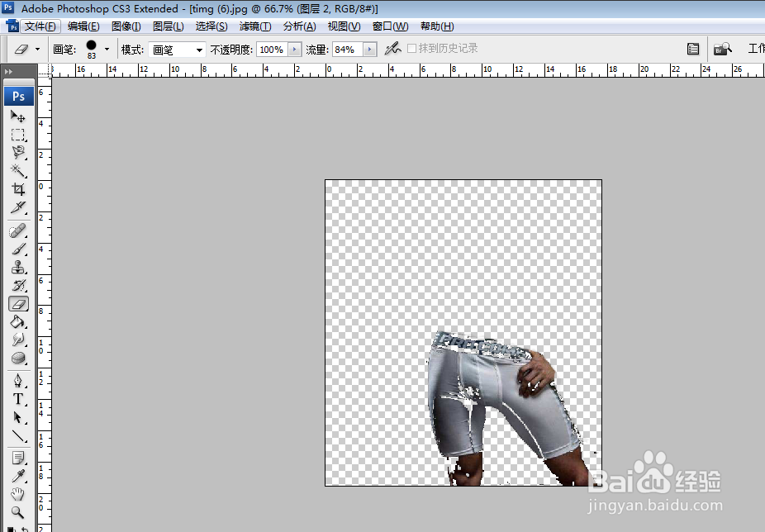765x532 pixels.
Task: Select the History Brush tool
Action: (18, 286)
